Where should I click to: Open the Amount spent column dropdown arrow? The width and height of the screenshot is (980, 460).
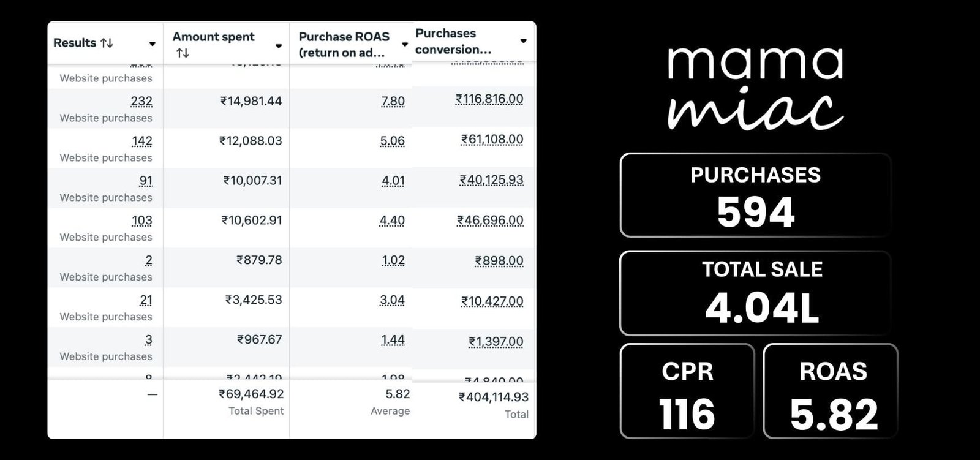click(x=279, y=46)
